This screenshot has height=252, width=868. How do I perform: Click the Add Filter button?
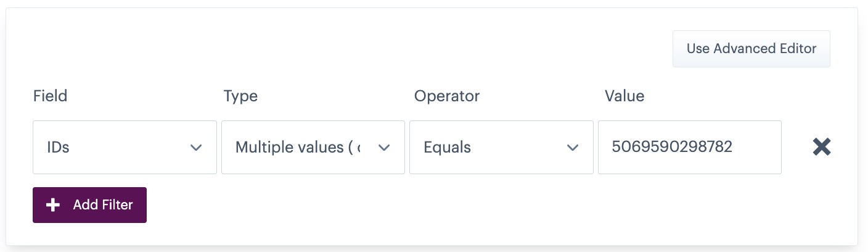click(x=89, y=205)
